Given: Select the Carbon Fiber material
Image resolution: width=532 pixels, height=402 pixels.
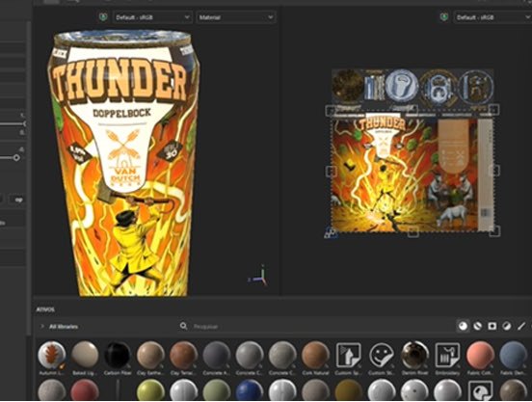Looking at the screenshot, I should click(x=118, y=355).
